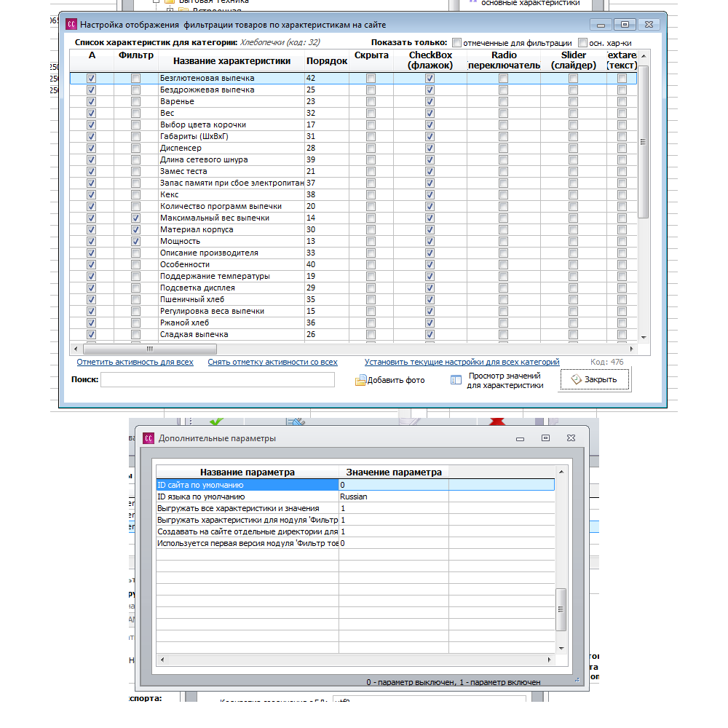Check 'отмеченные для фильтрации' show-only option
The image size is (728, 728).
457,43
